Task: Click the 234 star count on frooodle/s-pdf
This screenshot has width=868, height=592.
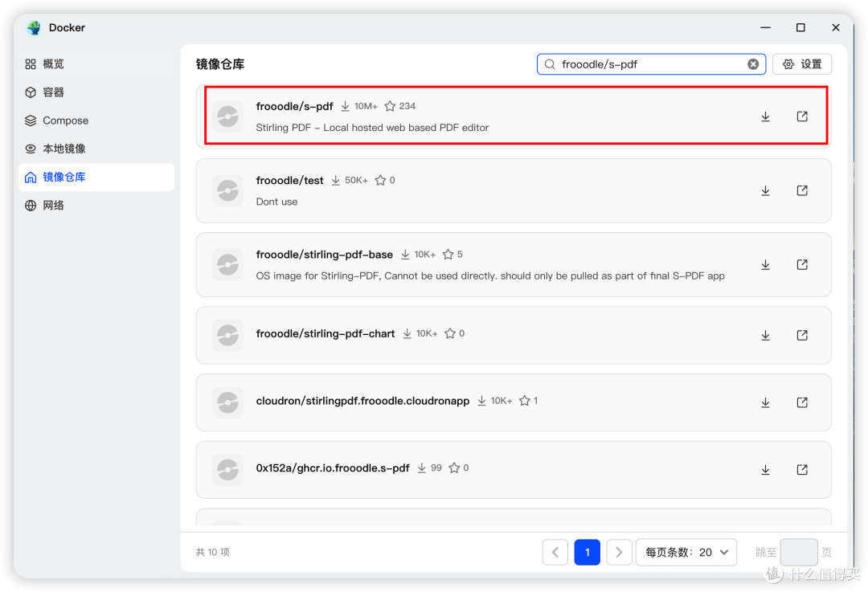Action: pos(407,106)
